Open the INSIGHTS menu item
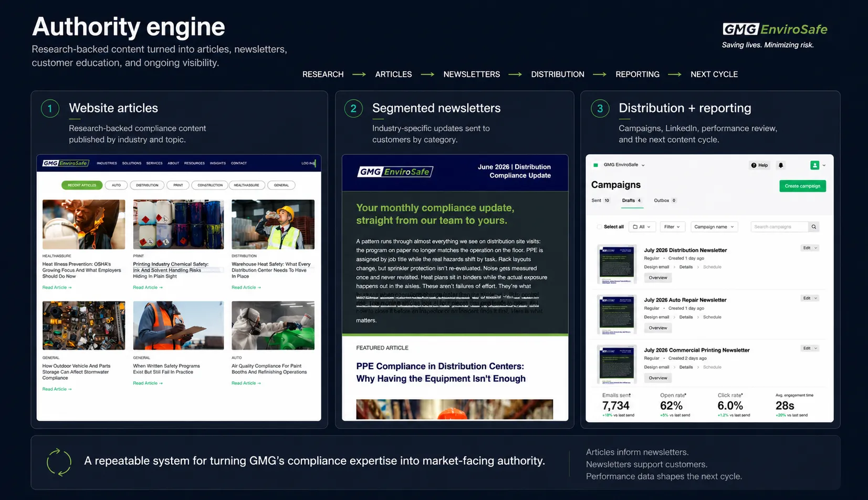Screen dimensions: 868x500 218,163
